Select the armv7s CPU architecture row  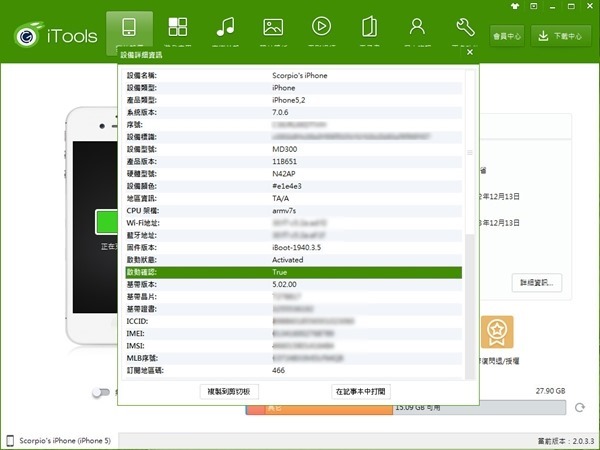click(293, 210)
